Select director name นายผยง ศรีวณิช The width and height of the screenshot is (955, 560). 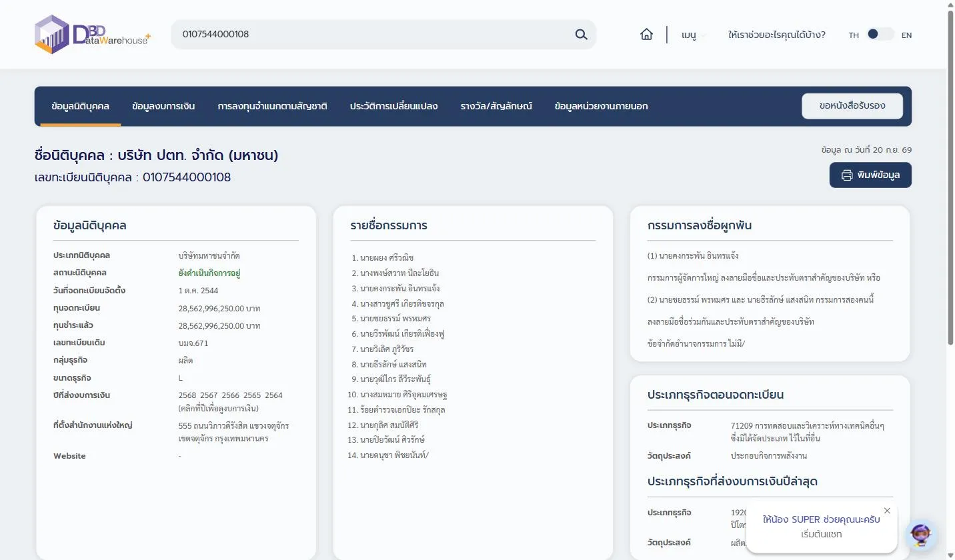click(387, 258)
